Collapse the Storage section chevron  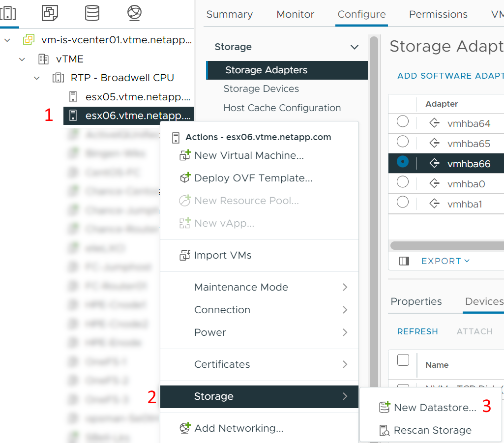pyautogui.click(x=354, y=47)
